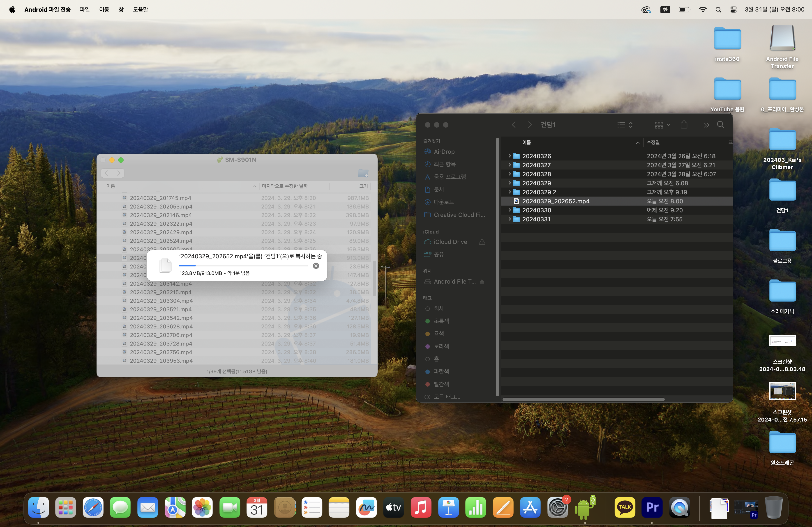Open the 도움말 menu in menu bar

click(140, 9)
